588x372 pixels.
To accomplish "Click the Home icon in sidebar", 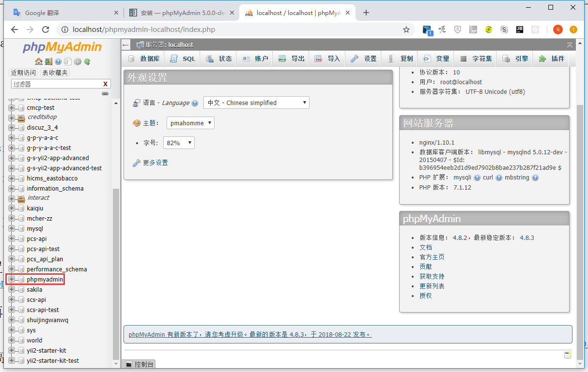I will pyautogui.click(x=38, y=61).
